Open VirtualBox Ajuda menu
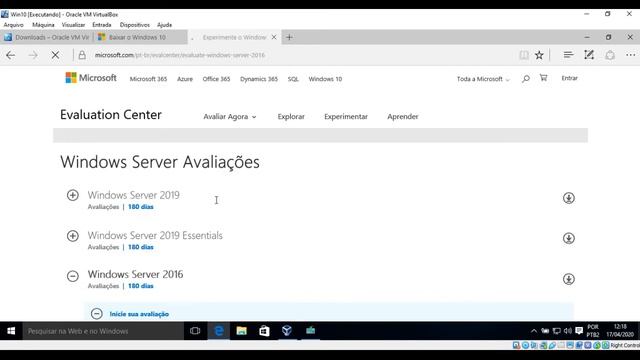Viewport: 640px width, 360px height. [x=164, y=25]
